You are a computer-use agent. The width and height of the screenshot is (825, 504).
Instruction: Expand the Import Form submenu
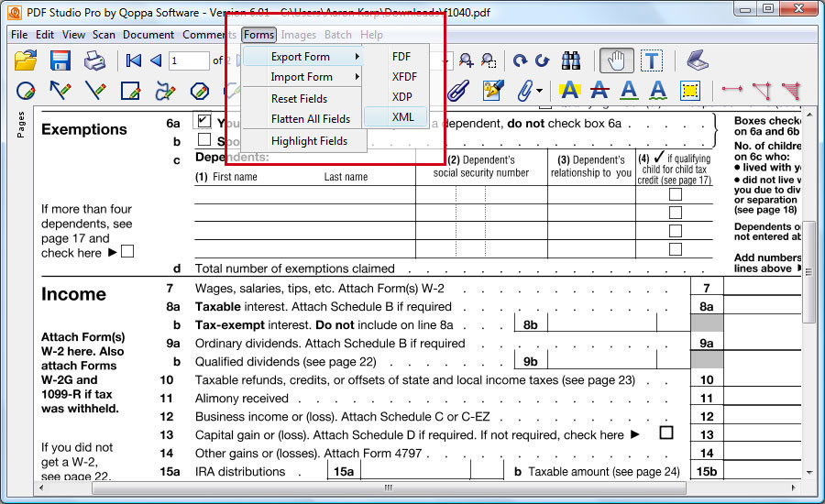[x=303, y=77]
